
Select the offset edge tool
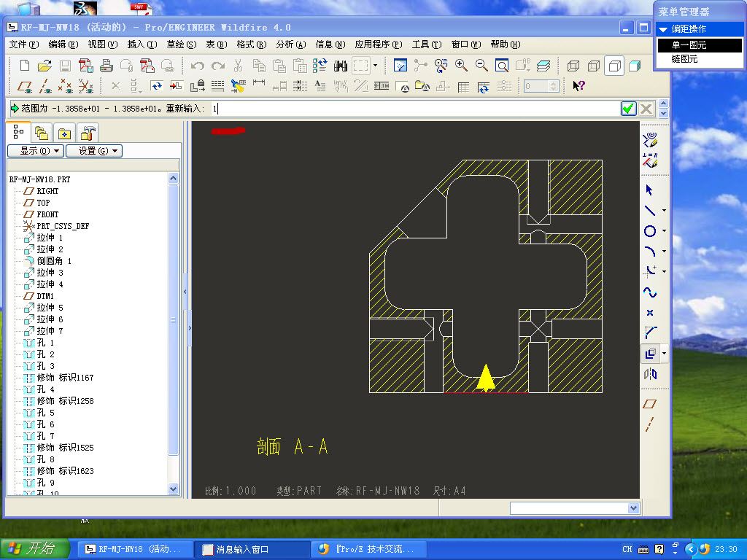click(650, 354)
